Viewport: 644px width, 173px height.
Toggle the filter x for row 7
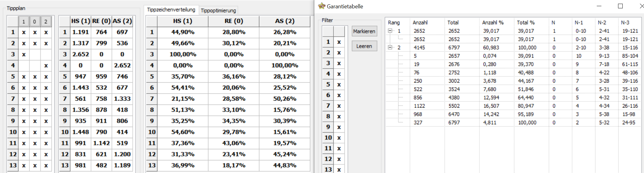tap(339, 106)
